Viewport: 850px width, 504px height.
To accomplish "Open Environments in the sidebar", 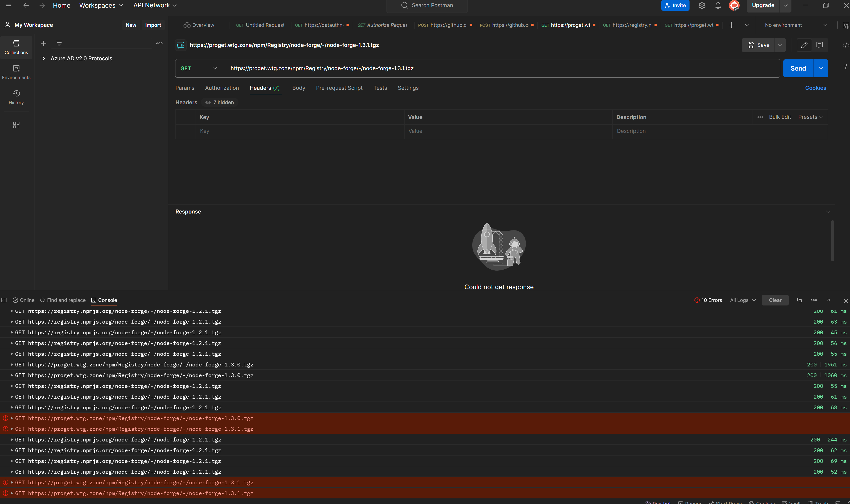I will click(x=16, y=72).
